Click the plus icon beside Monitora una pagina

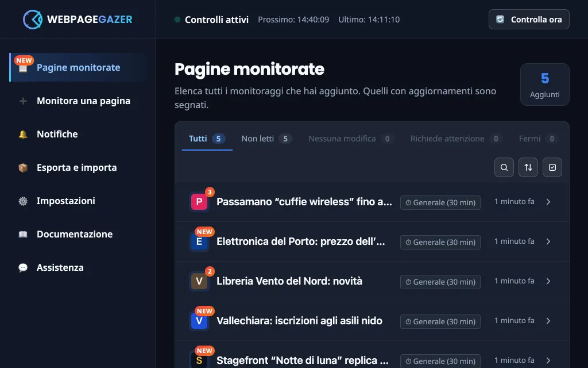click(x=23, y=101)
